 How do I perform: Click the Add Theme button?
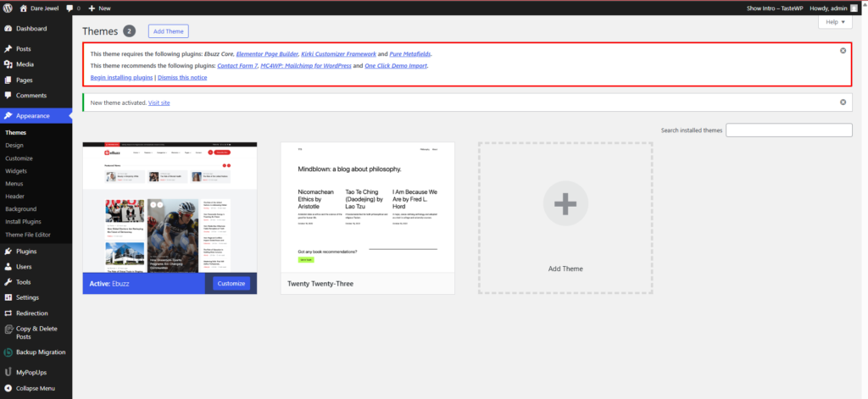(x=168, y=31)
